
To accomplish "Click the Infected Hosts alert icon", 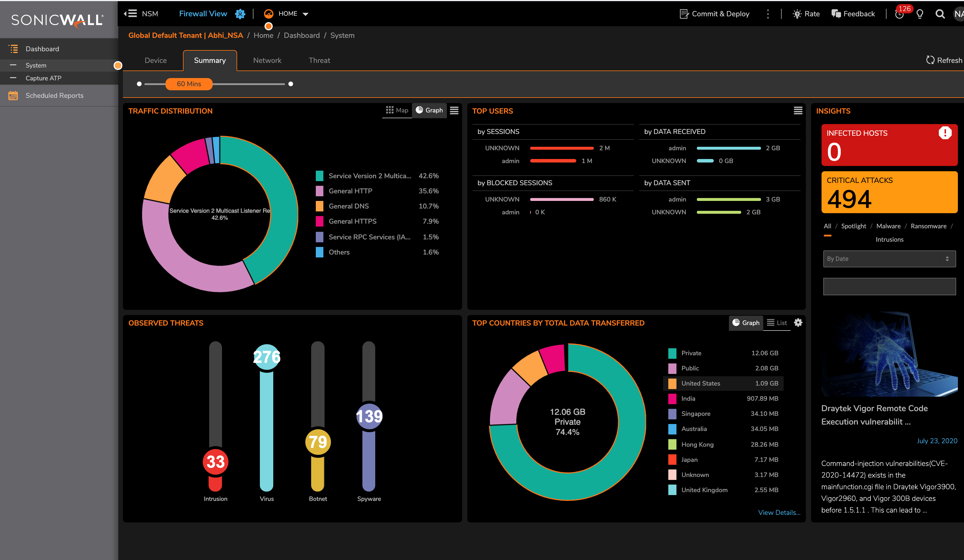I will (x=945, y=133).
